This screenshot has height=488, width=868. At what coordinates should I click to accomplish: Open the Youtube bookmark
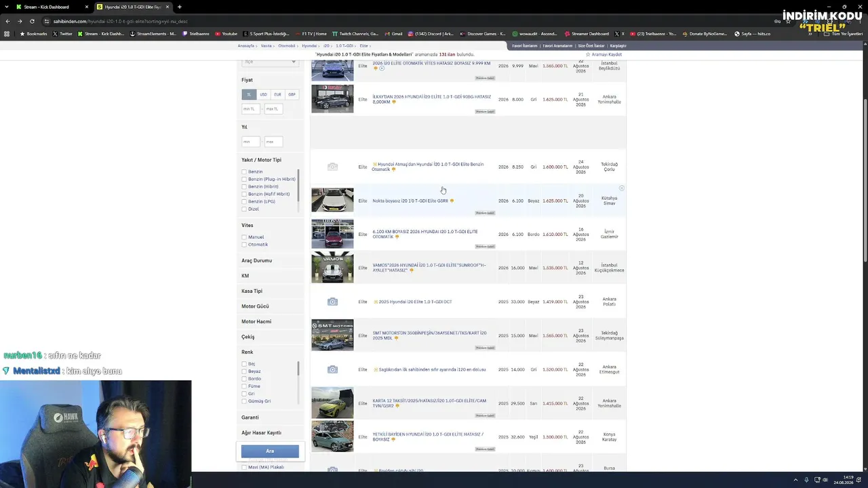pos(226,34)
